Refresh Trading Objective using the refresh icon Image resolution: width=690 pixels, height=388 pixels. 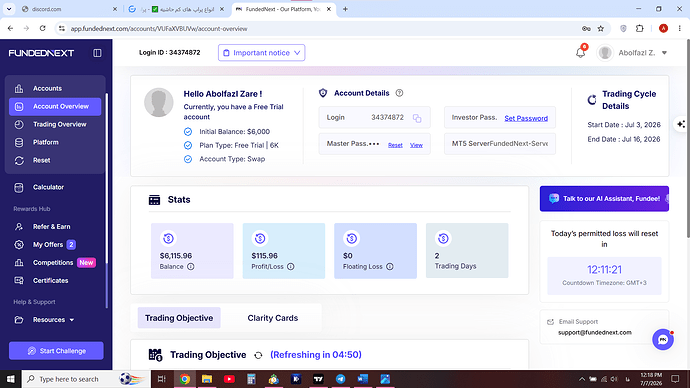tap(258, 355)
